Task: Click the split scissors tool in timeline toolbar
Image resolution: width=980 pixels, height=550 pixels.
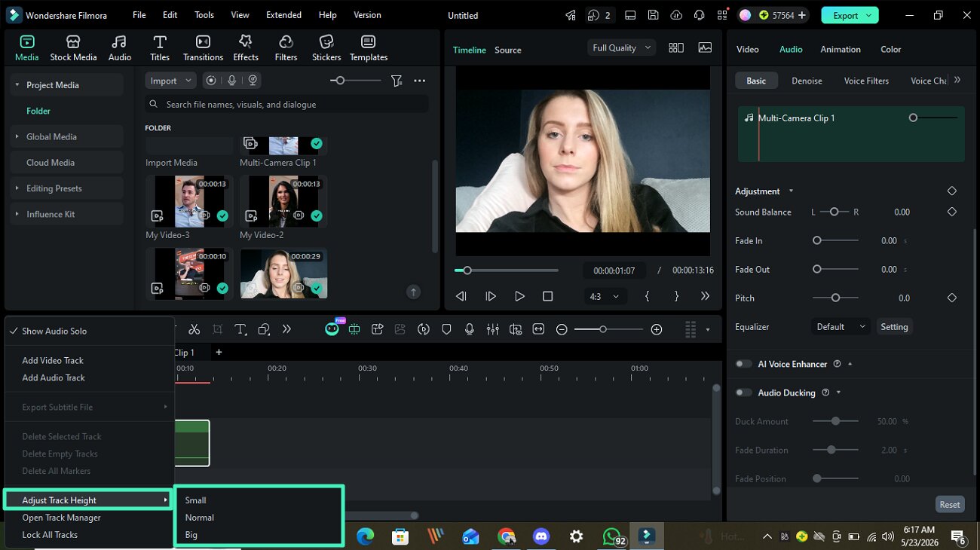Action: (x=194, y=329)
